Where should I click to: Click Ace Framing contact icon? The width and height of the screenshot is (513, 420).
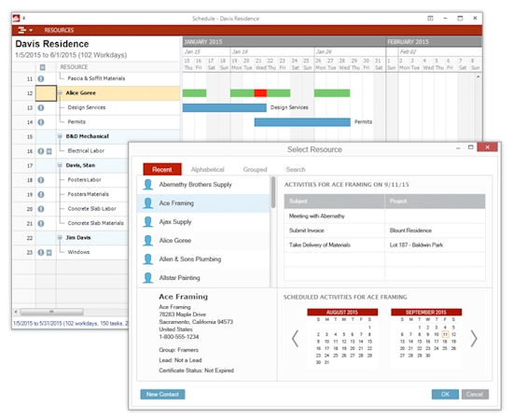(148, 203)
